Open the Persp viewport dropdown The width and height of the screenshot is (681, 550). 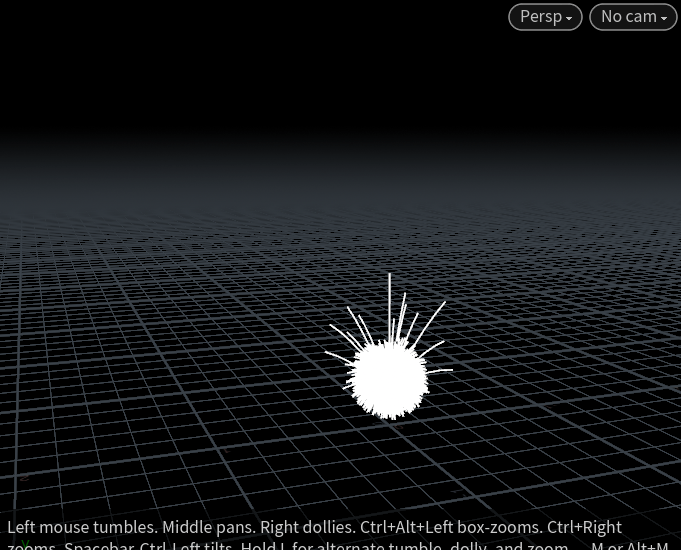545,17
